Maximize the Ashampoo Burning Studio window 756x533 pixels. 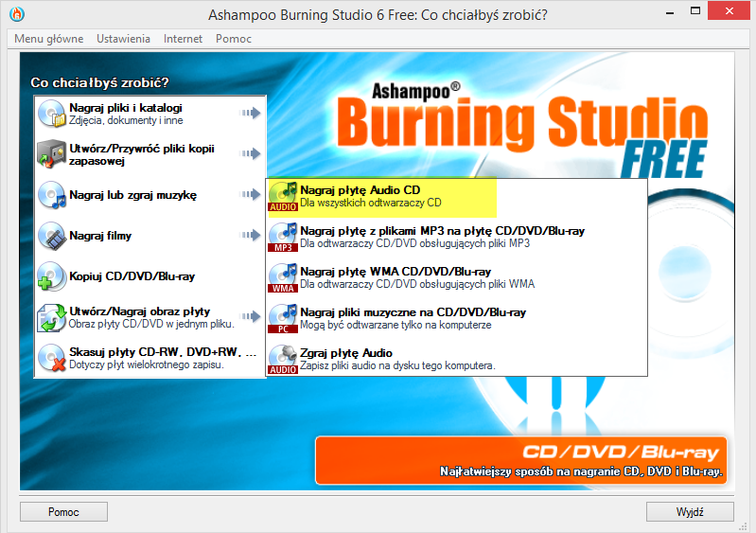click(x=694, y=11)
